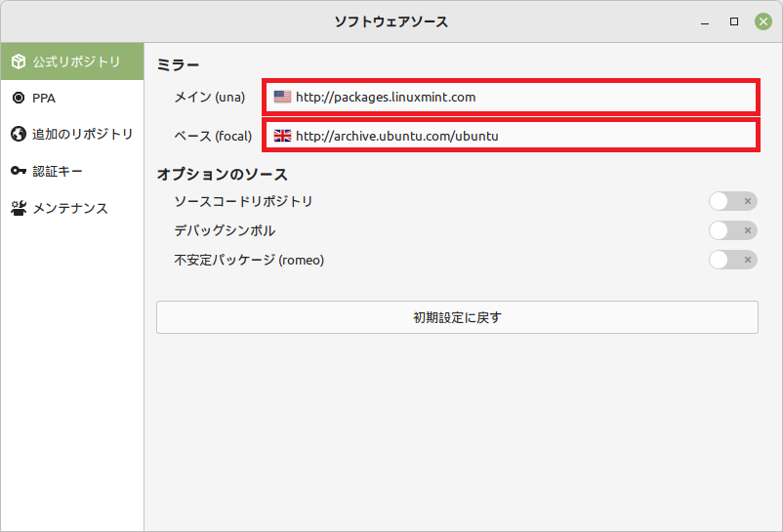Click the US flag icon in メイン mirror
This screenshot has width=783, height=532.
point(282,97)
